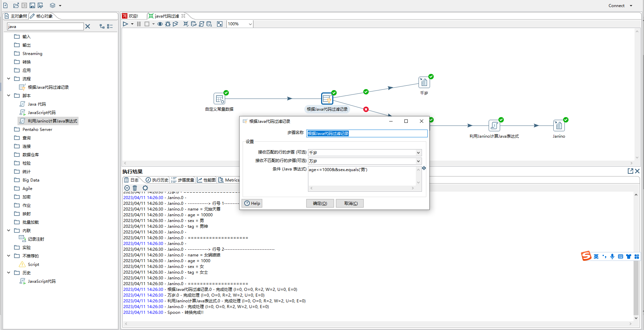Viewport: 644px width, 330px height.
Task: Open the 100% zoom level dropdown
Action: point(250,24)
